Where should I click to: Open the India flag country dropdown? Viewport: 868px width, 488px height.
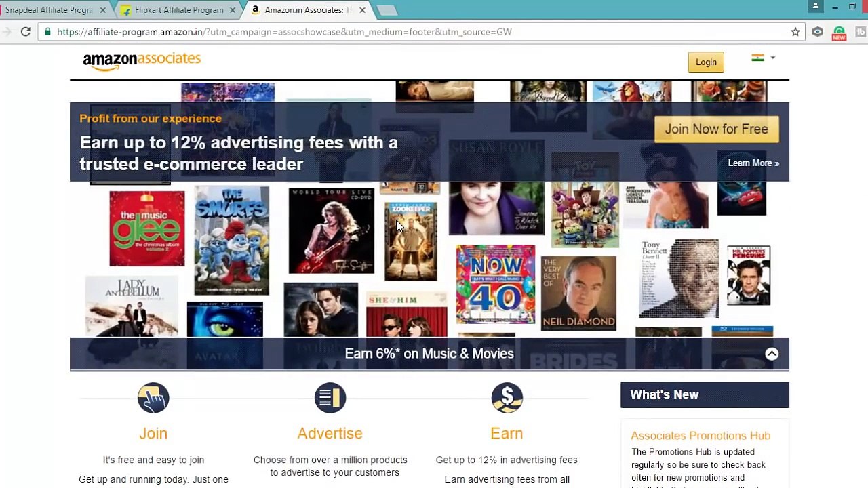(x=763, y=58)
